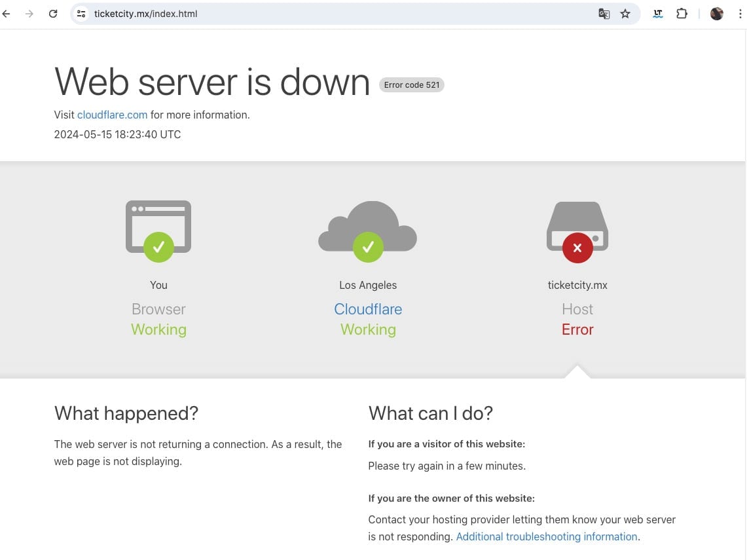Click the browser back arrow
Screen dimensions: 747x560
point(7,14)
